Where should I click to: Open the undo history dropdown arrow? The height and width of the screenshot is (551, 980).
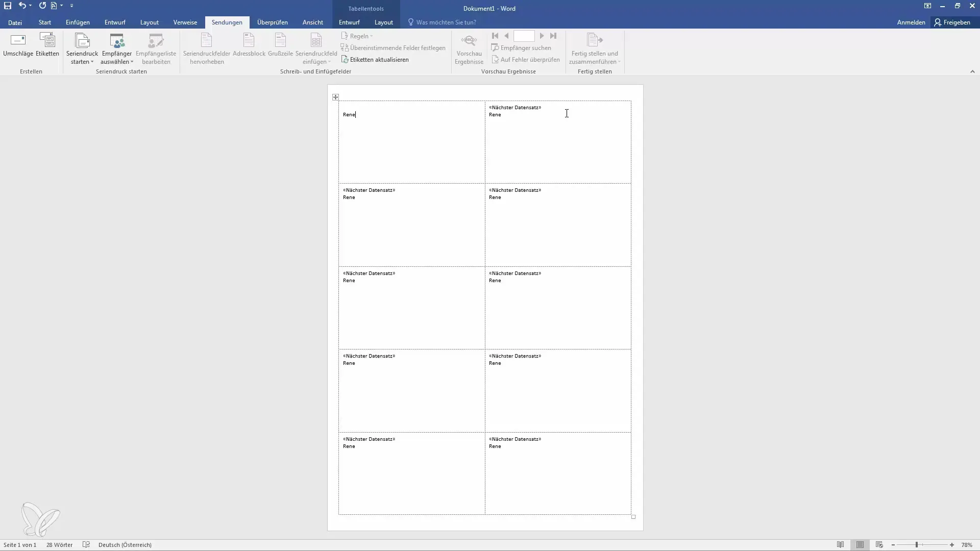pyautogui.click(x=31, y=6)
